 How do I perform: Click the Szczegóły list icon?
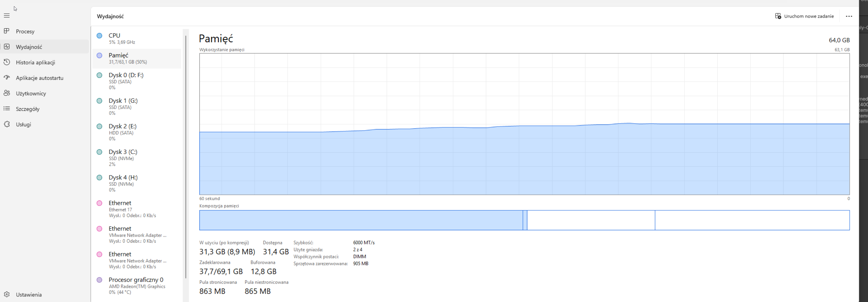click(7, 109)
